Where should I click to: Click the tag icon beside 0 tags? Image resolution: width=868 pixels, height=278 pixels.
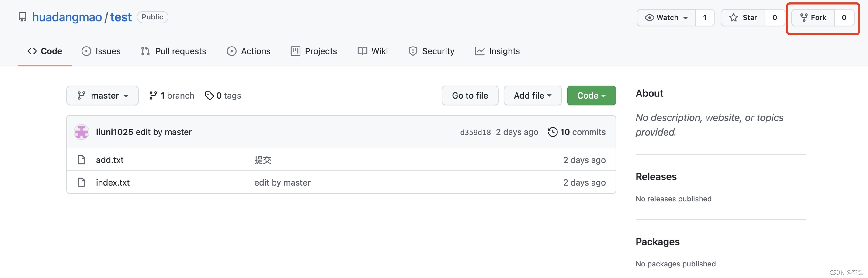point(209,96)
